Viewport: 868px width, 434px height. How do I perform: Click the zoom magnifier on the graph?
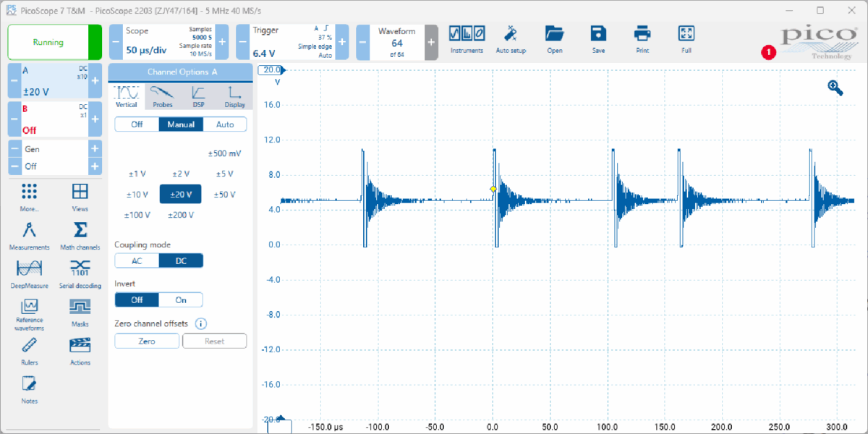835,88
